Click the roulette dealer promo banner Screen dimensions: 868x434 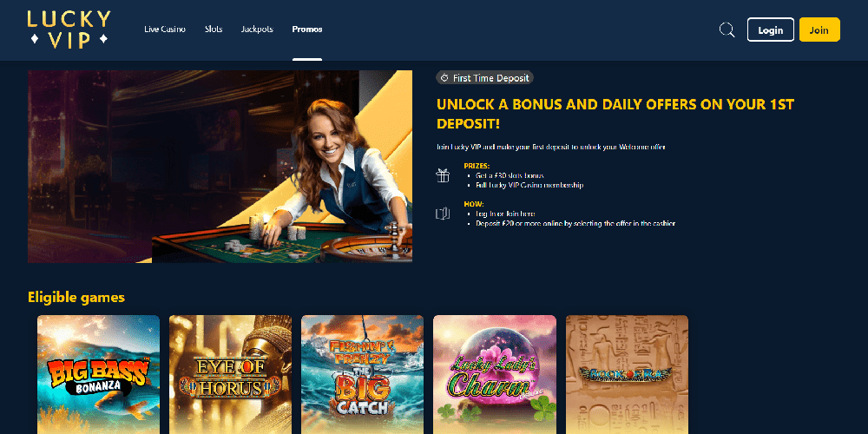[x=220, y=167]
